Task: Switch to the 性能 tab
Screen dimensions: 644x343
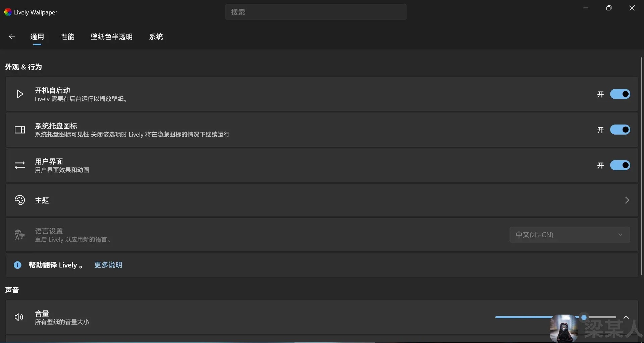Action: 67,37
